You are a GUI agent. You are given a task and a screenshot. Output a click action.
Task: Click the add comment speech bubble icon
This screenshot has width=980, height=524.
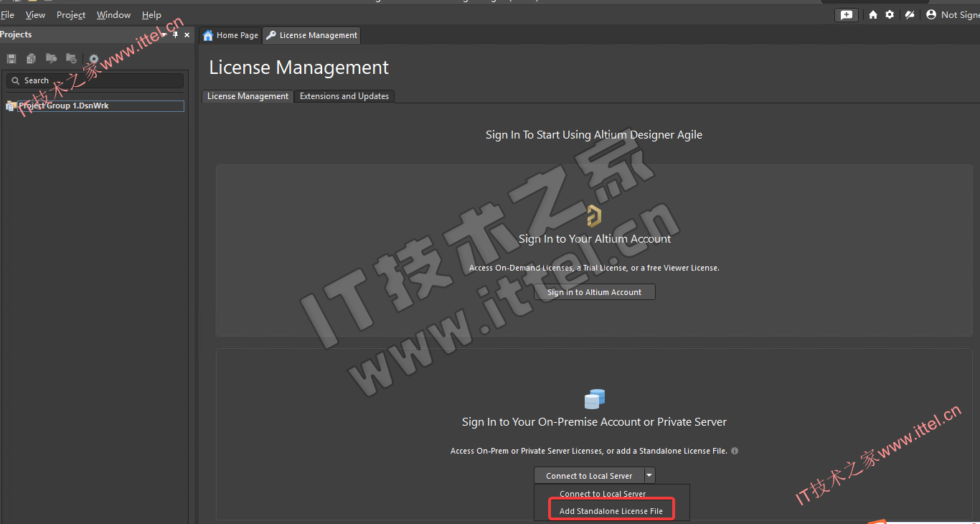(x=847, y=15)
